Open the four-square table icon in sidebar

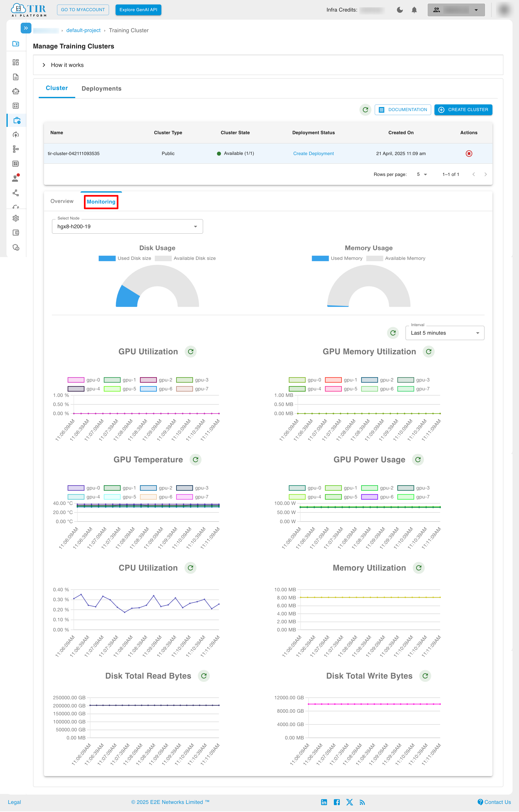pyautogui.click(x=16, y=106)
